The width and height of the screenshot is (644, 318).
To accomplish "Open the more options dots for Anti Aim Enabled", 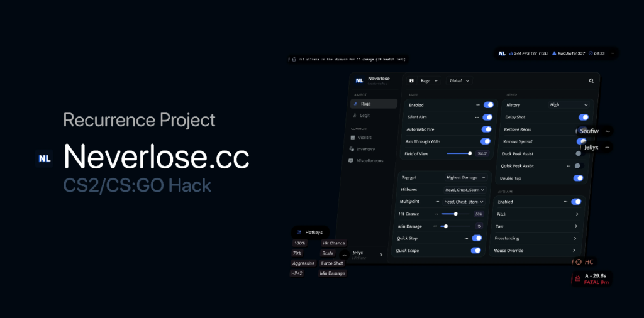I will pyautogui.click(x=565, y=202).
